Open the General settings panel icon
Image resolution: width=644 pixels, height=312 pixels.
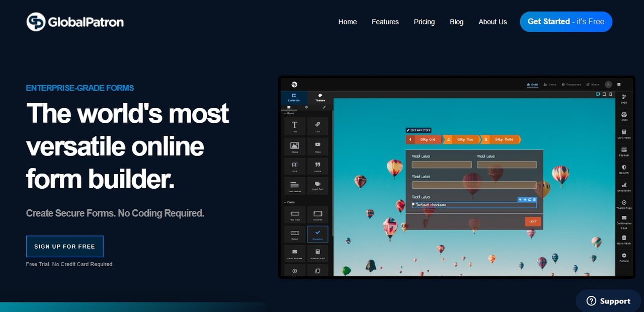pos(624,257)
